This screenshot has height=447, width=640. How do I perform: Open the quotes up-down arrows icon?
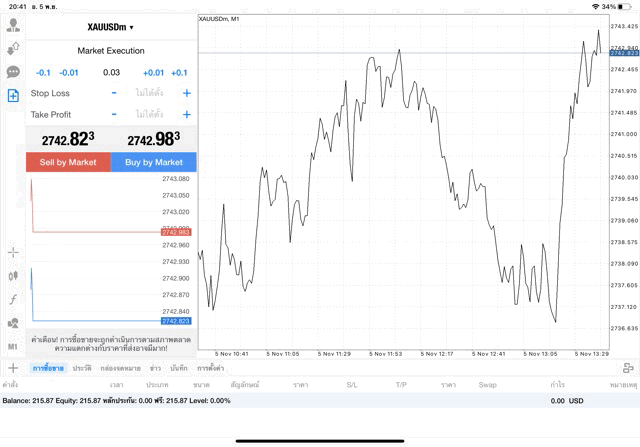tap(13, 48)
